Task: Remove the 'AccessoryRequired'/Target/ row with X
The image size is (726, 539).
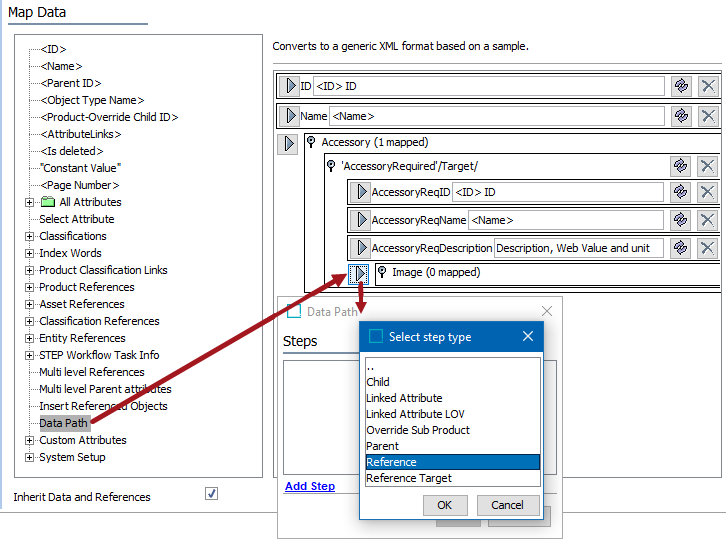Action: 708,166
